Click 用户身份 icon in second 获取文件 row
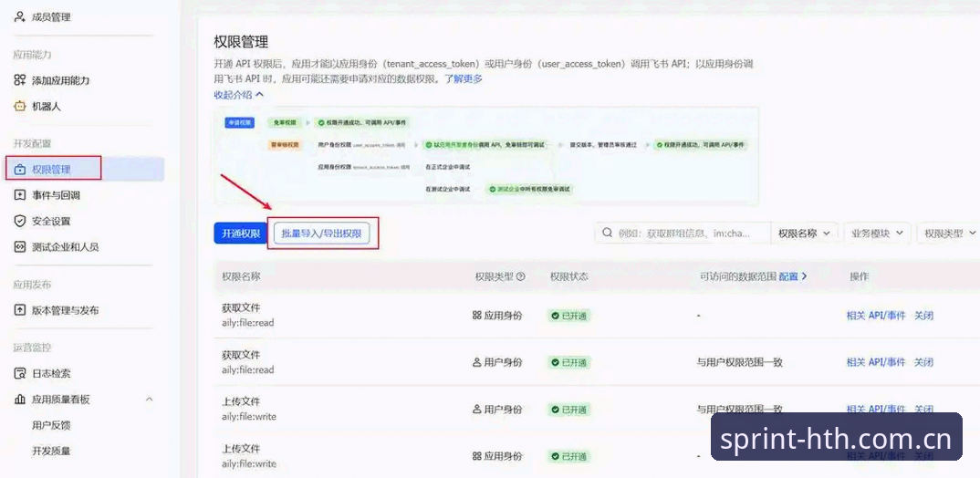This screenshot has height=478, width=980. click(x=477, y=362)
